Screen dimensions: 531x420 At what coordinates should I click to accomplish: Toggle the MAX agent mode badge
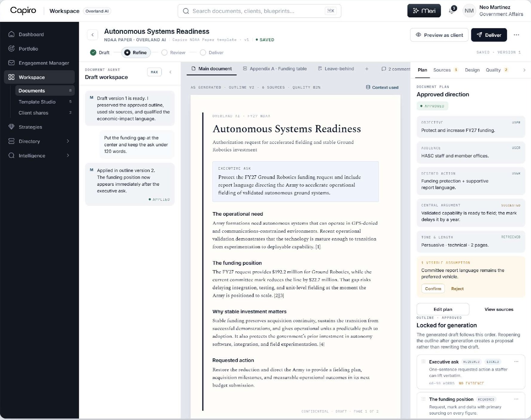coord(154,72)
